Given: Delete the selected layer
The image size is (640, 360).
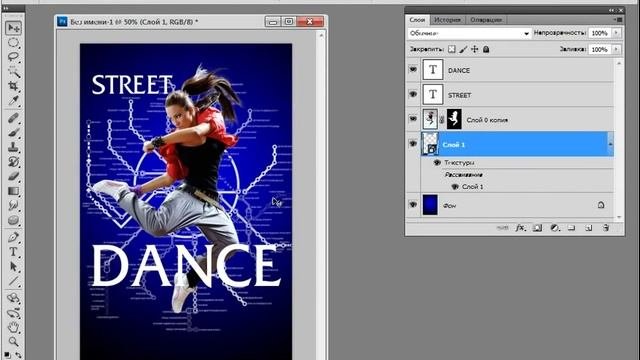Looking at the screenshot, I should tap(606, 228).
